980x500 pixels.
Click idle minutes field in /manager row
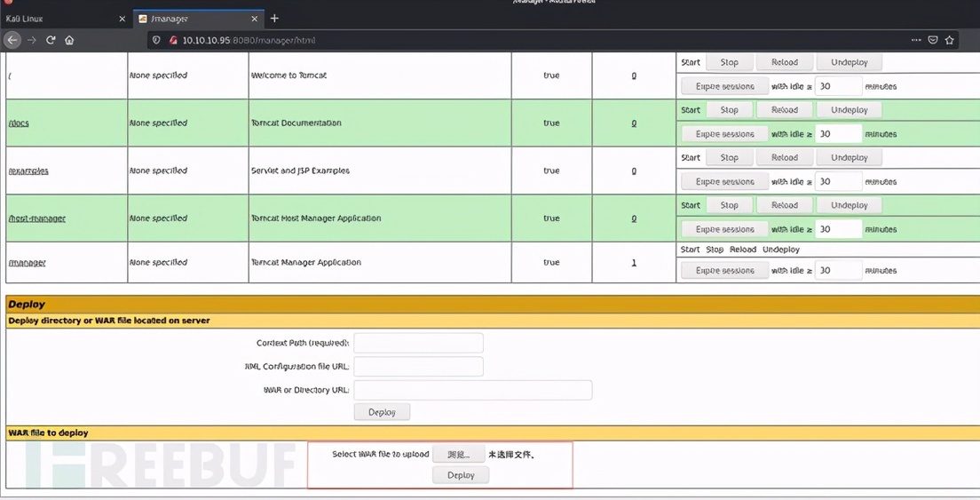click(839, 270)
